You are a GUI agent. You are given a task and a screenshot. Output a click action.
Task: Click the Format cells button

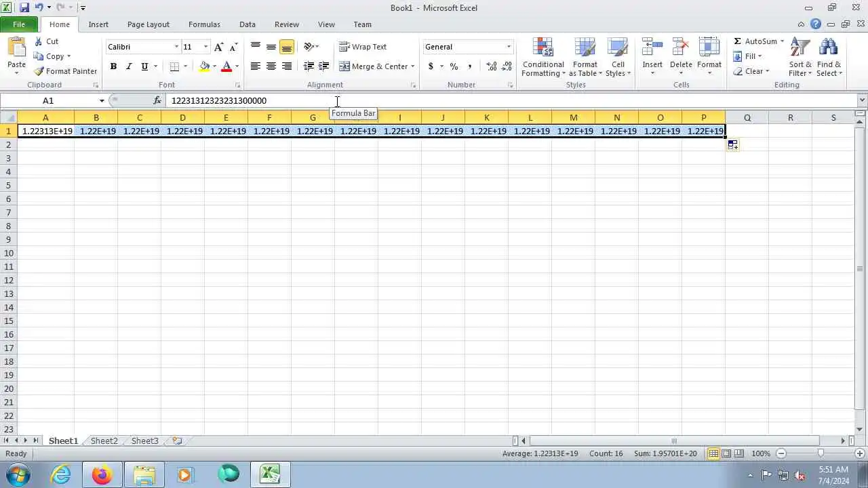pos(709,57)
